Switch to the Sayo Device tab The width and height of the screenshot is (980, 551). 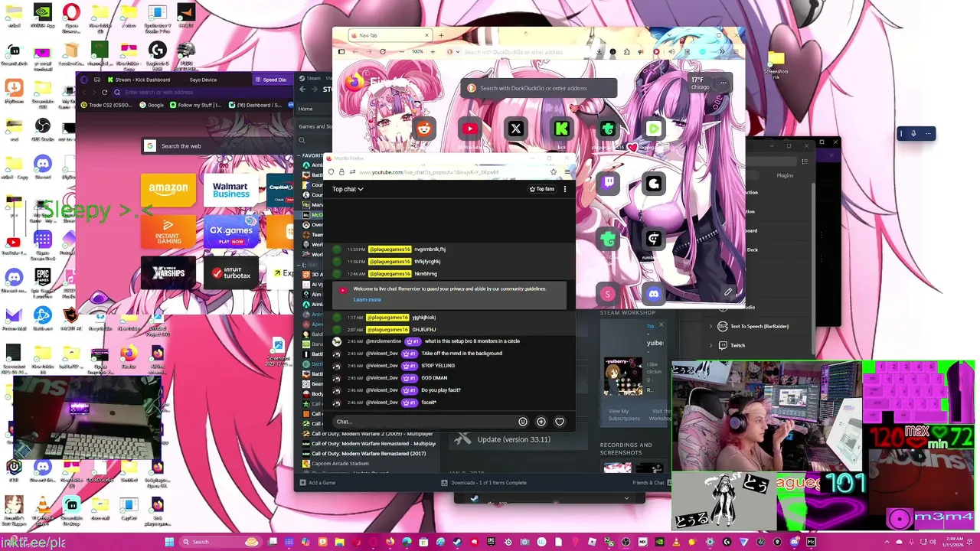point(204,80)
